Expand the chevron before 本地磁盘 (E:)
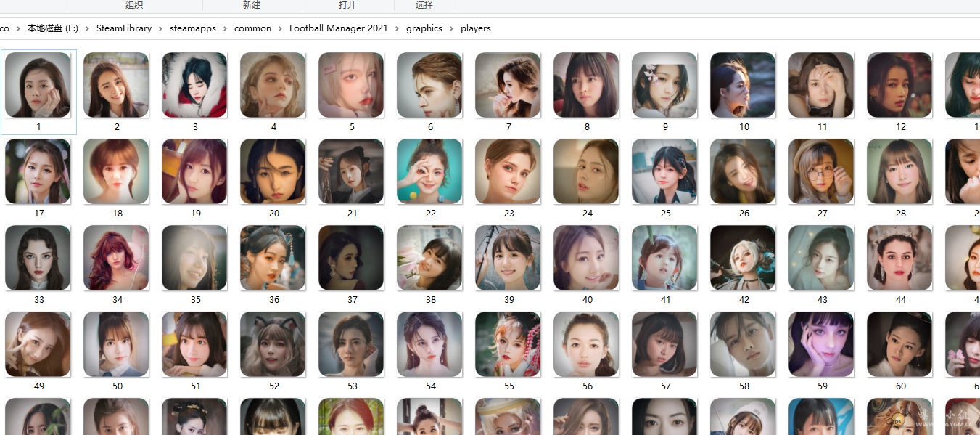 (18, 28)
